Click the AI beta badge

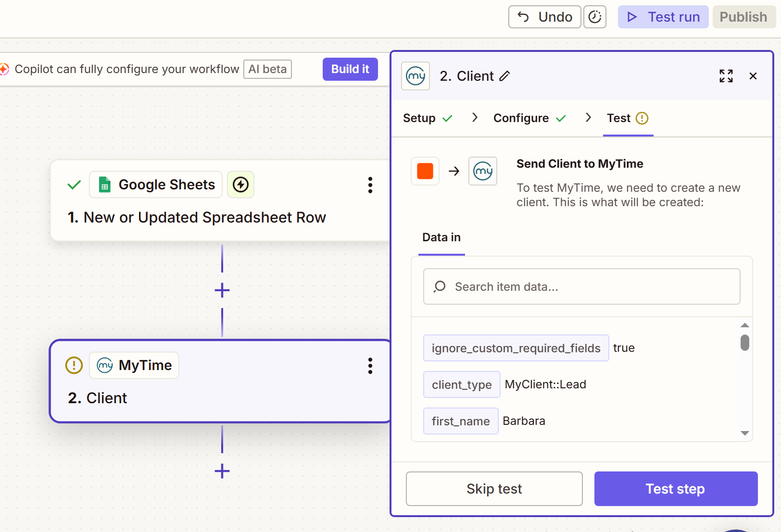click(267, 69)
